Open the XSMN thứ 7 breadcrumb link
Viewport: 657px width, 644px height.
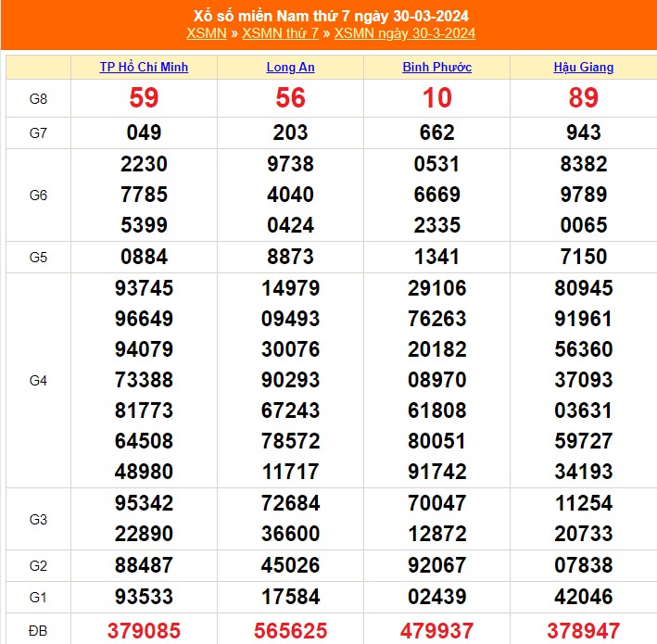tap(281, 33)
